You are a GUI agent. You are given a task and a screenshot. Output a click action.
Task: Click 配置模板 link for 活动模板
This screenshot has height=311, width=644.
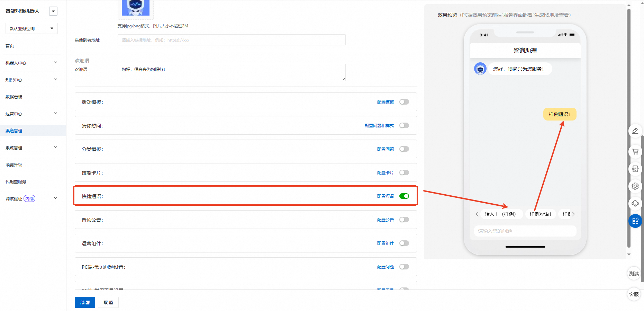coord(386,102)
